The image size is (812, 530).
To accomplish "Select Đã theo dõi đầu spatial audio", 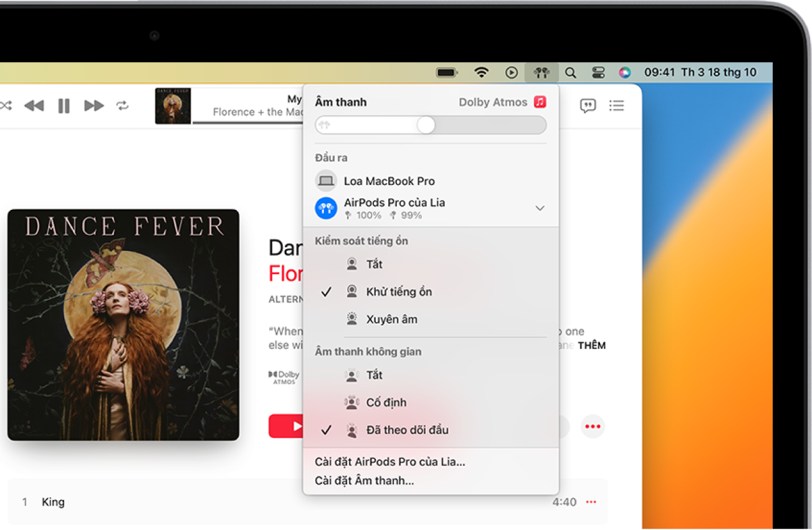I will coord(431,430).
